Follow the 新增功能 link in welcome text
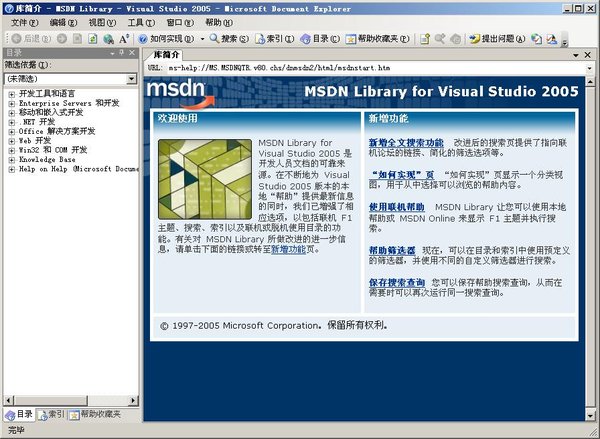The image size is (600, 439). (x=288, y=250)
